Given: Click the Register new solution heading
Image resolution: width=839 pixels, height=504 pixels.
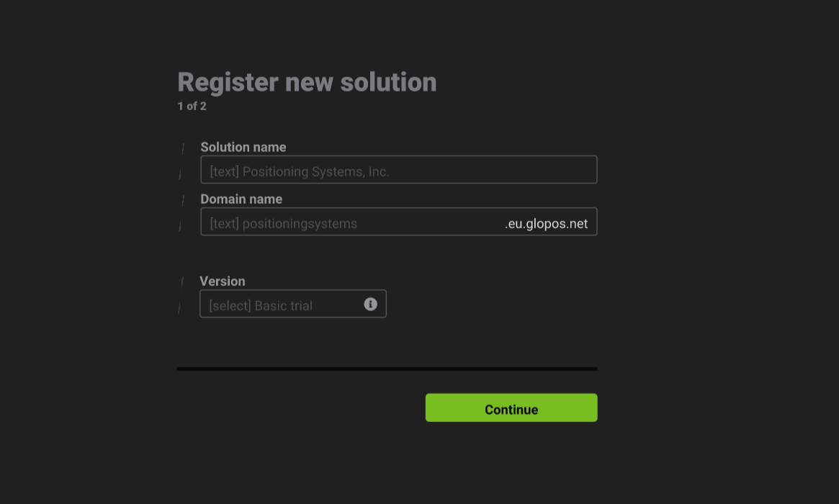Looking at the screenshot, I should click(307, 82).
